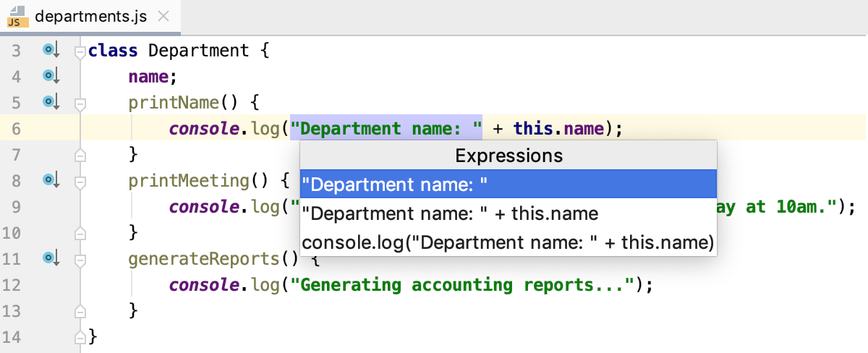Collapse the Department class fold on line 3
The height and width of the screenshot is (353, 868).
(80, 51)
